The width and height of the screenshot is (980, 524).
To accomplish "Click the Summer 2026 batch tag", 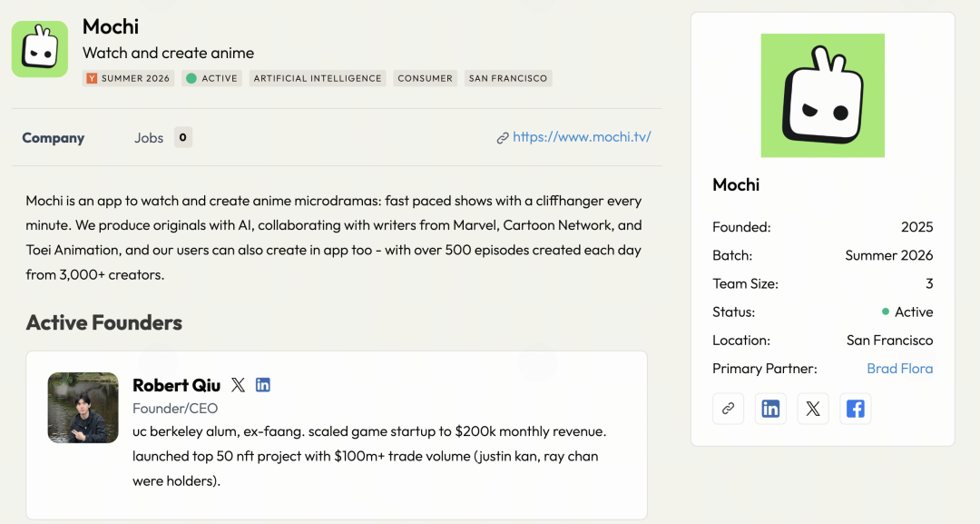I will 128,78.
